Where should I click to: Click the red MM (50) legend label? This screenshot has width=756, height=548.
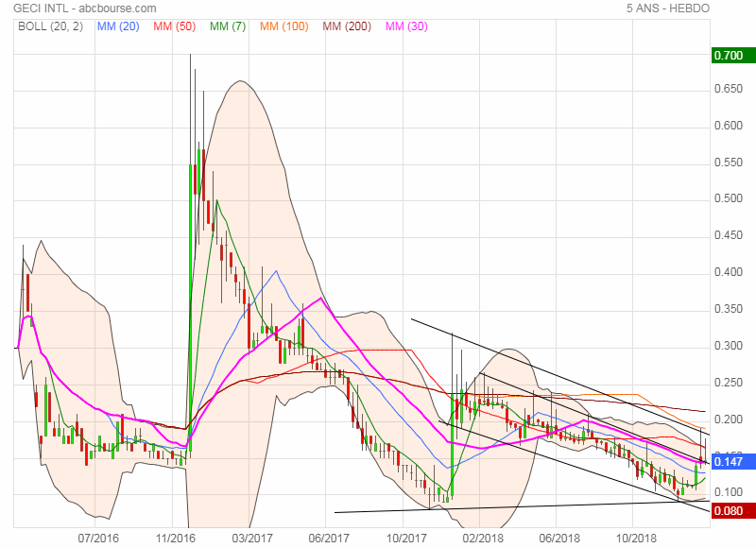(175, 26)
